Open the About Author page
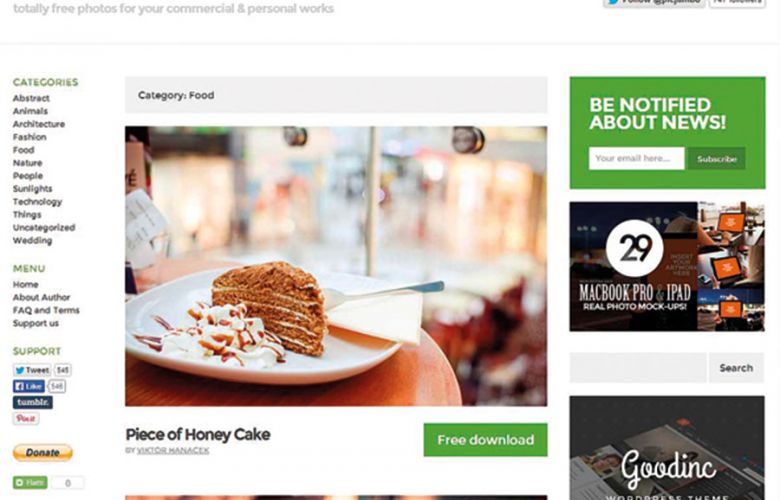780x500 pixels. coord(41,297)
